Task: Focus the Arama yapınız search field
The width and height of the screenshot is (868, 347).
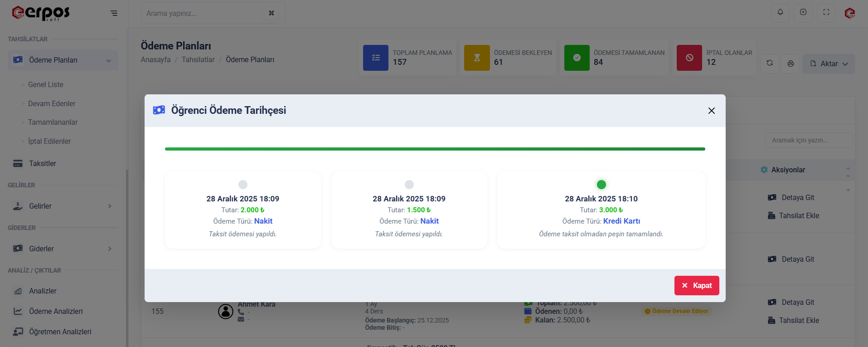Action: (204, 13)
